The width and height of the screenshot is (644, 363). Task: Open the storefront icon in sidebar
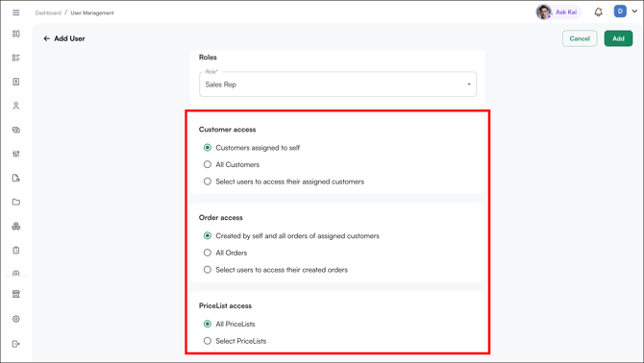pyautogui.click(x=16, y=294)
